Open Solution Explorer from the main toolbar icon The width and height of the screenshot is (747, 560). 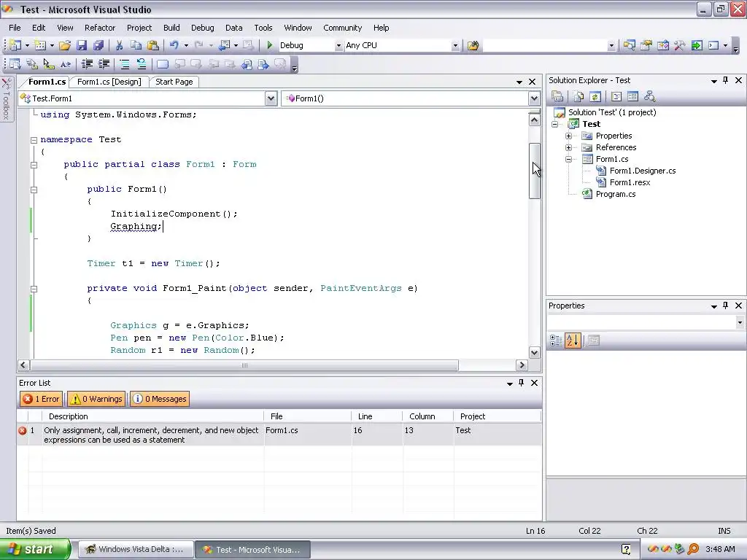[x=630, y=45]
